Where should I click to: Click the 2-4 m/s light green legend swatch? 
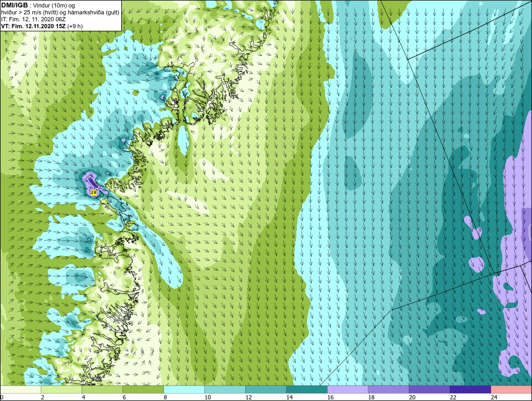click(61, 389)
